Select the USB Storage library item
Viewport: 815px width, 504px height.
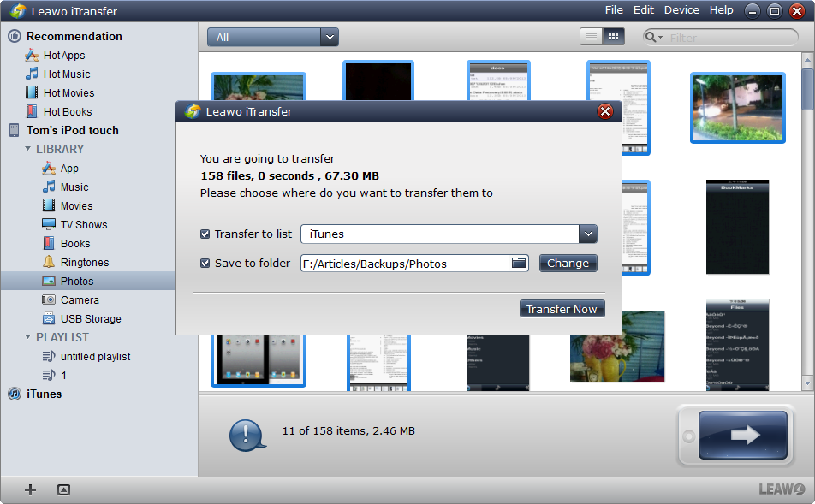tap(91, 318)
